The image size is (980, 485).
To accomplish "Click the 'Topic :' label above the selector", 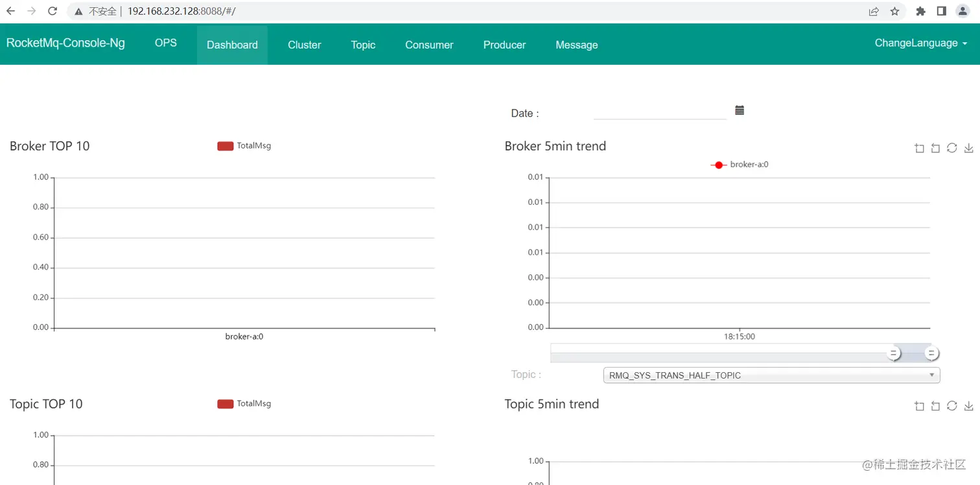I will coord(526,374).
